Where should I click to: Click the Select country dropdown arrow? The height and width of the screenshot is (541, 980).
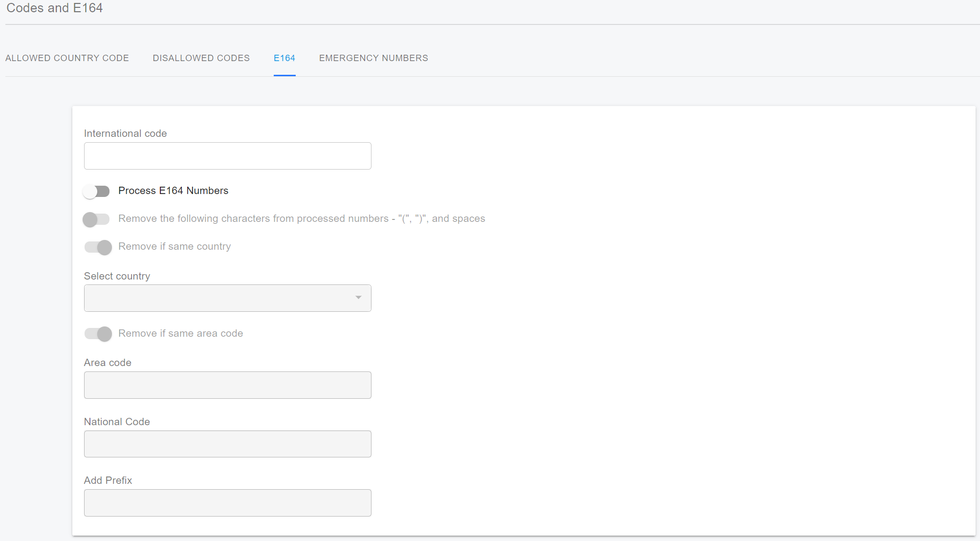pyautogui.click(x=358, y=298)
